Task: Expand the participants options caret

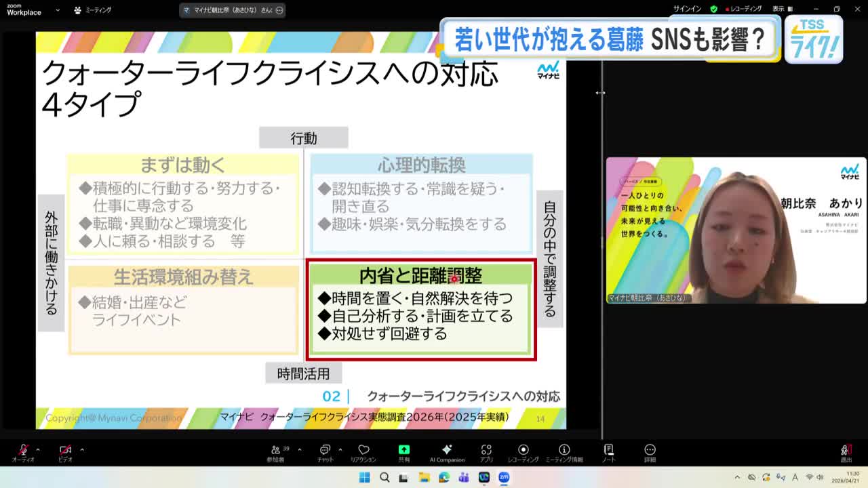Action: 299,449
